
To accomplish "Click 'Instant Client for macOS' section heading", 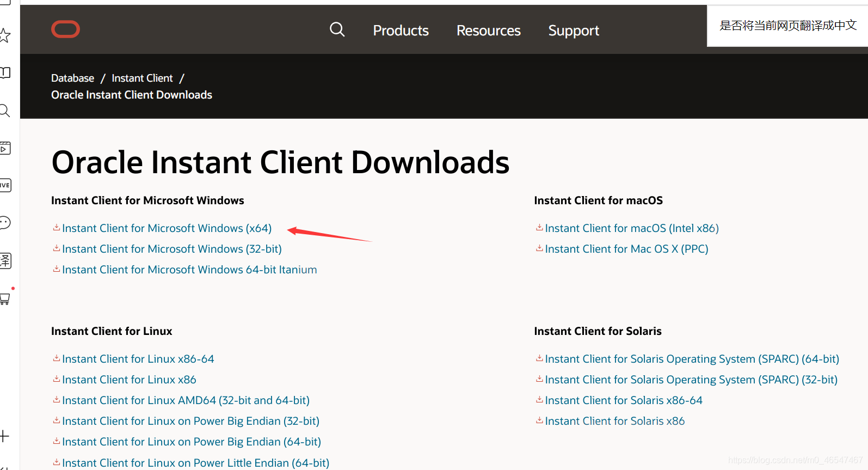I will tap(598, 200).
